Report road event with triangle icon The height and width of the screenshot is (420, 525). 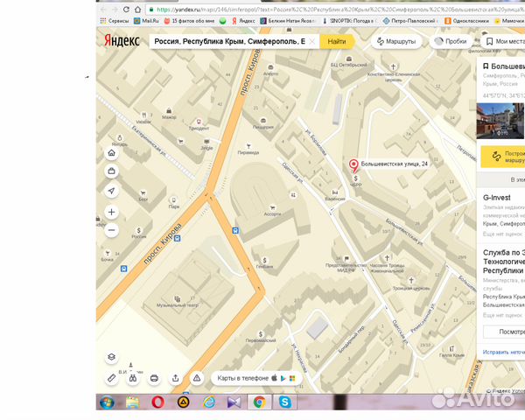pos(197,378)
